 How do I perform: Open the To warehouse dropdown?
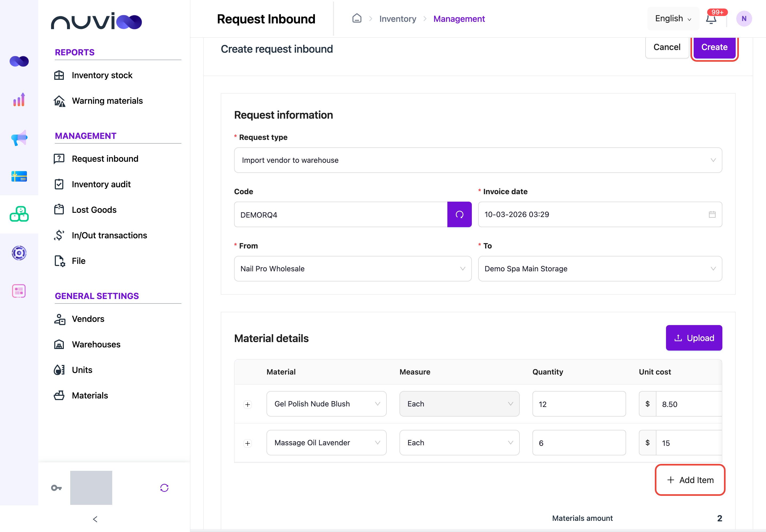tap(600, 269)
